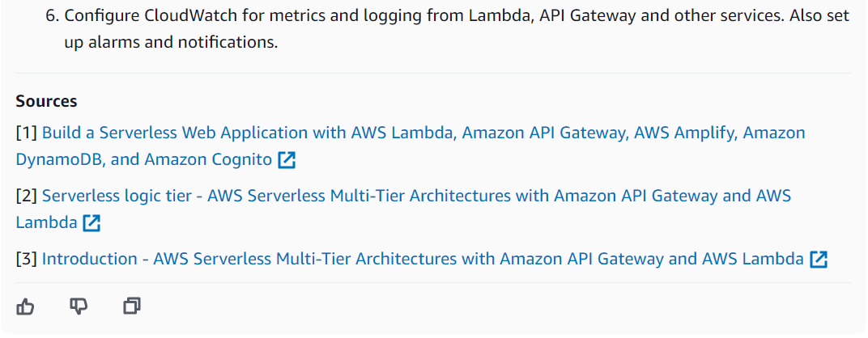This screenshot has height=338, width=868.
Task: Click the [1] citation marker
Action: click(x=27, y=133)
